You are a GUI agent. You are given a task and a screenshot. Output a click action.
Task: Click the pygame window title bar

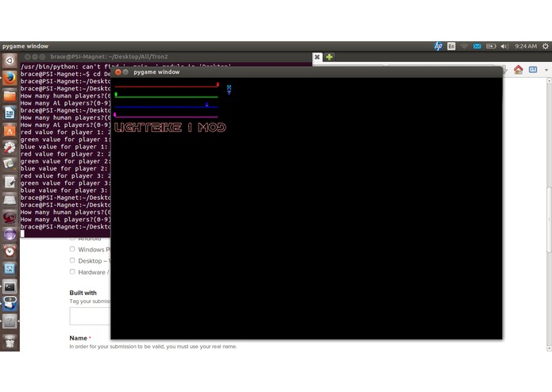point(307,72)
